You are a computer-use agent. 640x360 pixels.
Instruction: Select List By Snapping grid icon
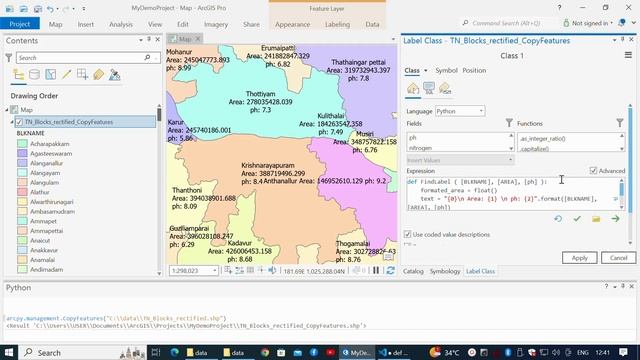pyautogui.click(x=82, y=75)
